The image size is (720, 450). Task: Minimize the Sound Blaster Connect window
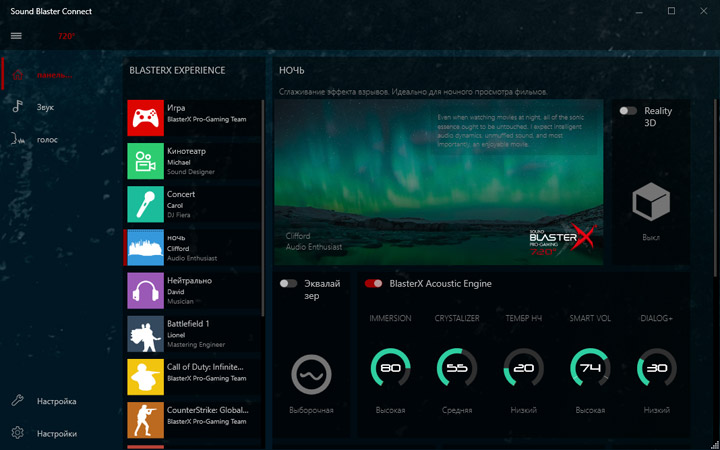click(639, 11)
